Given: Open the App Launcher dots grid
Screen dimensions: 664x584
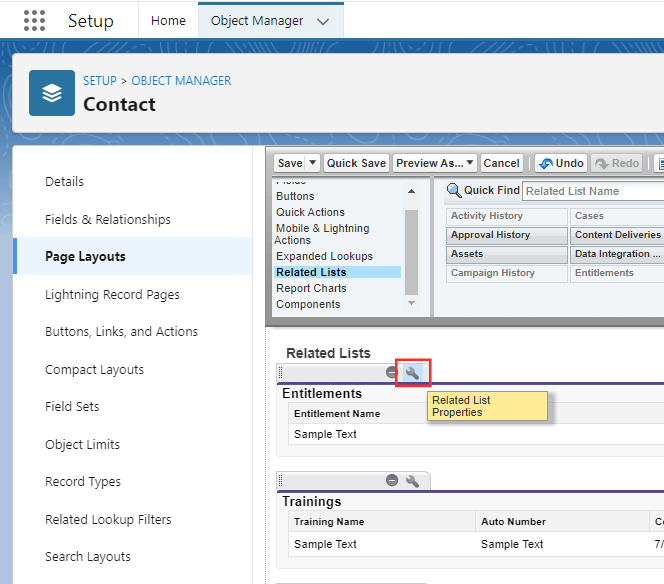Looking at the screenshot, I should 34,20.
